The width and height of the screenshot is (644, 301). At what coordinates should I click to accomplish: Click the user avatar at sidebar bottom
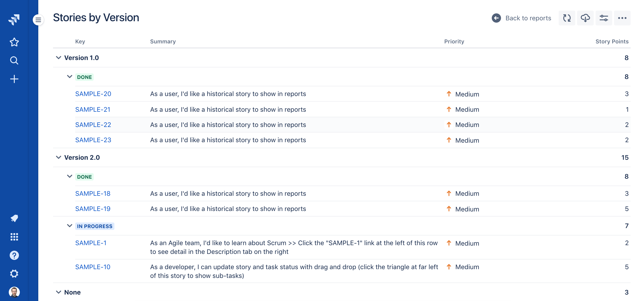click(14, 292)
